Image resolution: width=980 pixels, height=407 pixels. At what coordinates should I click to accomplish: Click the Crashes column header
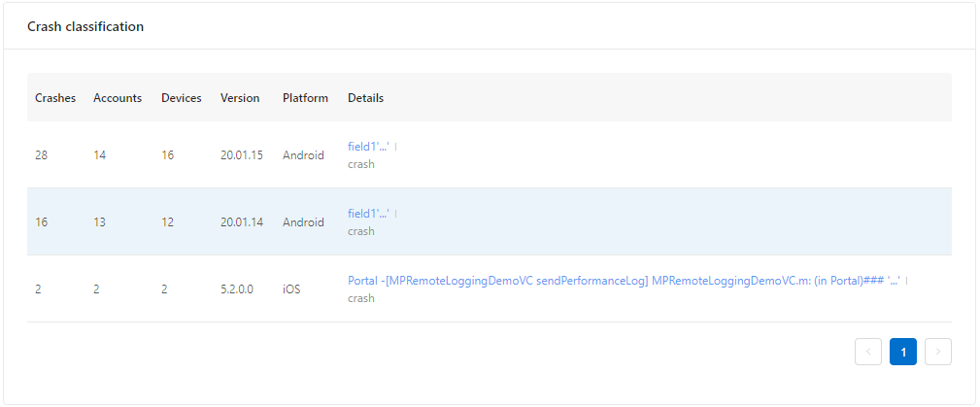[55, 98]
